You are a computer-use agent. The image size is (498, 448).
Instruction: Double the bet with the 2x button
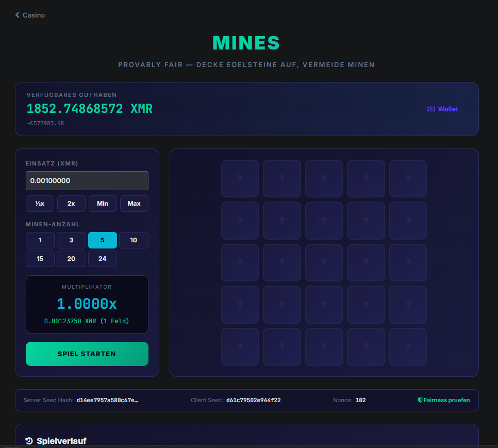pos(71,204)
